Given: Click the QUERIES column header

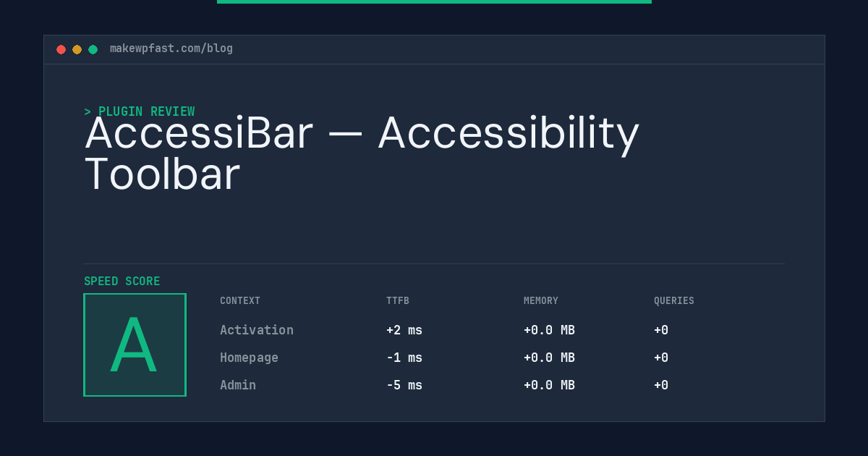Looking at the screenshot, I should point(674,301).
